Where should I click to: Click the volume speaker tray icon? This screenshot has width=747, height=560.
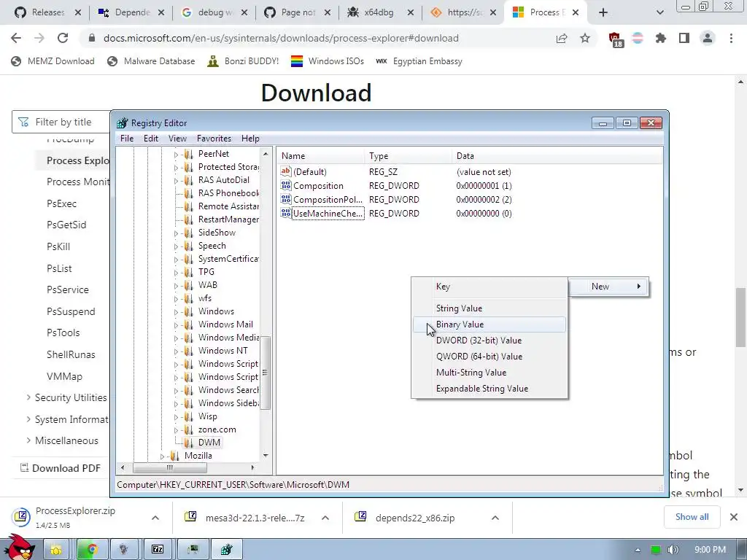tap(673, 550)
